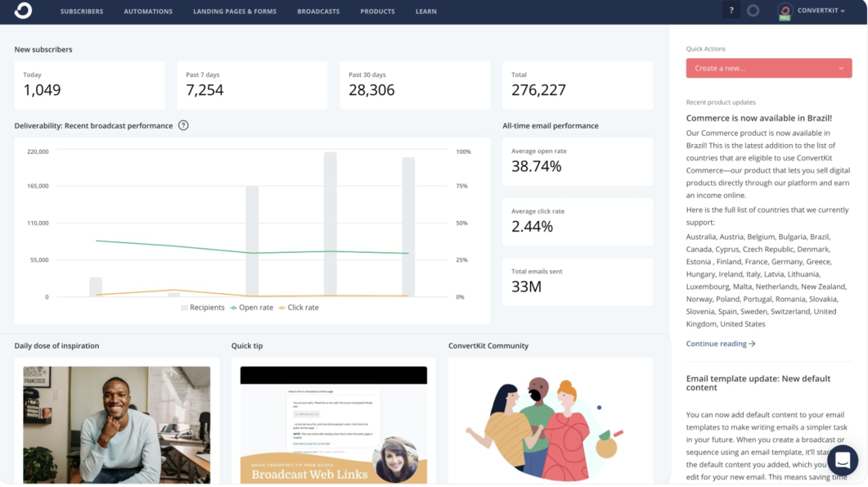The width and height of the screenshot is (868, 487).
Task: Open the Broadcast Web Links quick tip
Action: 334,425
